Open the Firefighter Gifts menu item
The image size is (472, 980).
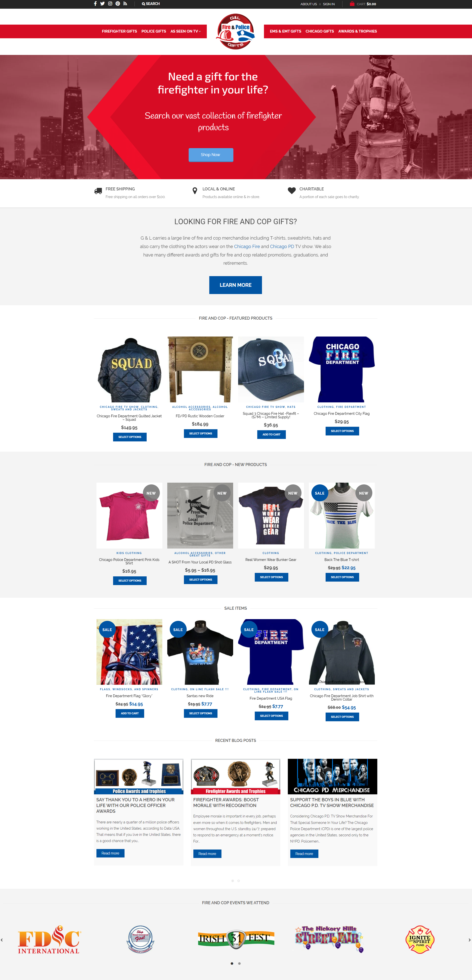point(119,31)
